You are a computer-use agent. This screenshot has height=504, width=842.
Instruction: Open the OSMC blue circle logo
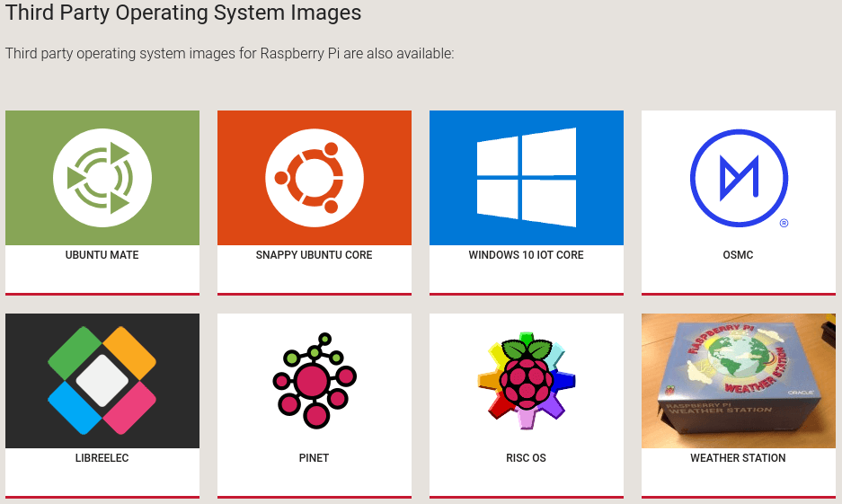pyautogui.click(x=739, y=178)
